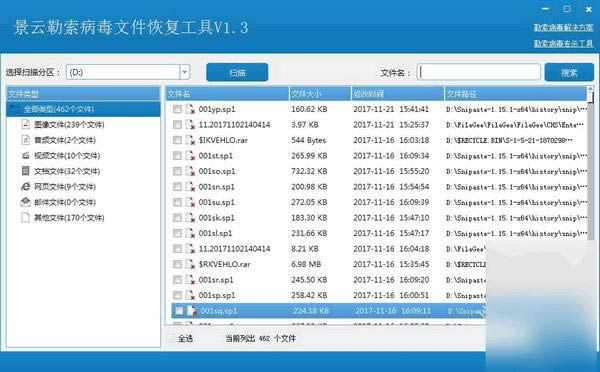Select file 11.20171102140414 sized 8.21 KB
This screenshot has width=600, height=372.
234,249
